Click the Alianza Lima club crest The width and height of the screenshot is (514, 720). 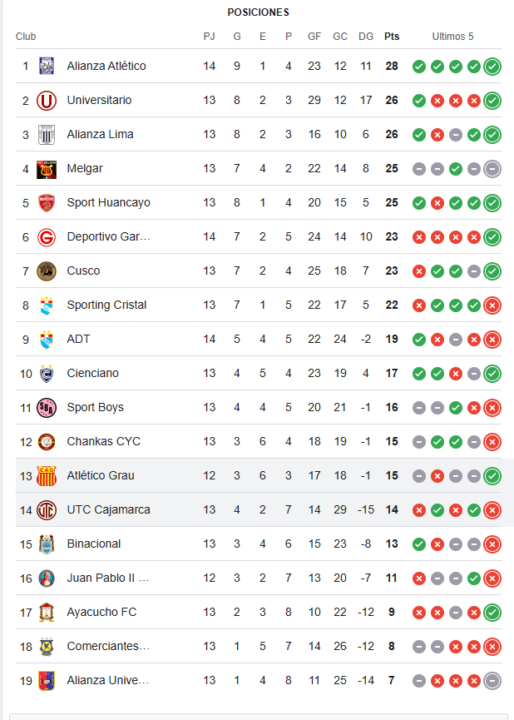coord(46,135)
